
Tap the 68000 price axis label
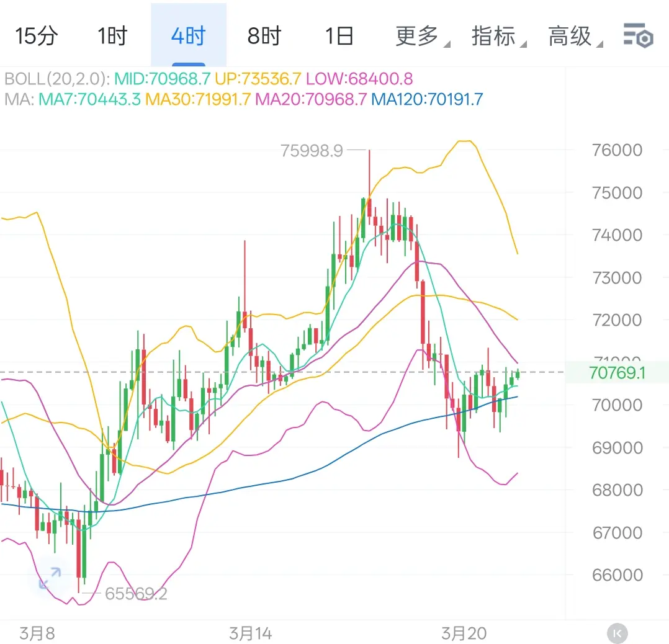click(617, 490)
